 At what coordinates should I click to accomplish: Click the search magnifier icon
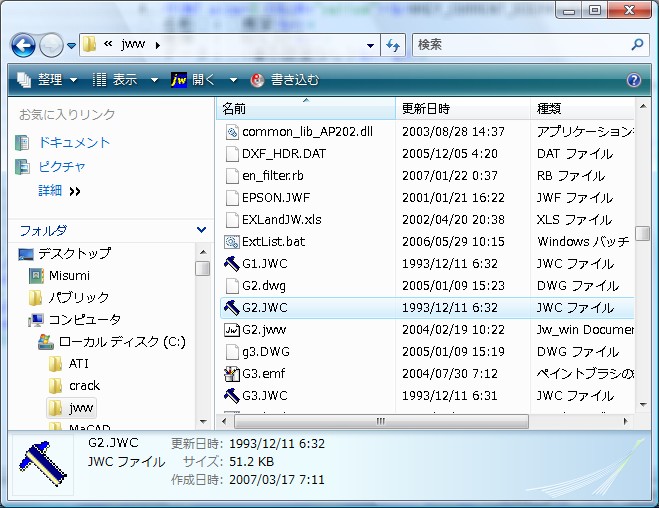coord(637,45)
